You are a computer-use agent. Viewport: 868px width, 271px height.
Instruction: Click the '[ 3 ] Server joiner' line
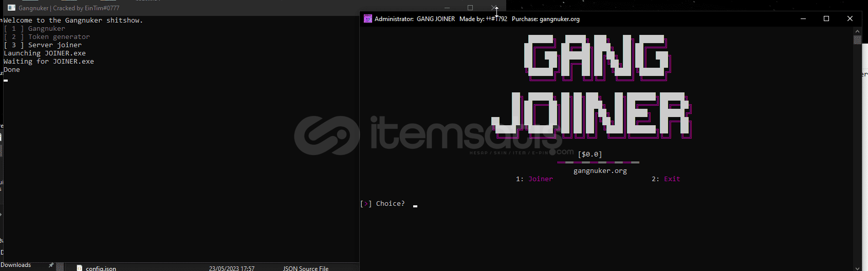(43, 45)
